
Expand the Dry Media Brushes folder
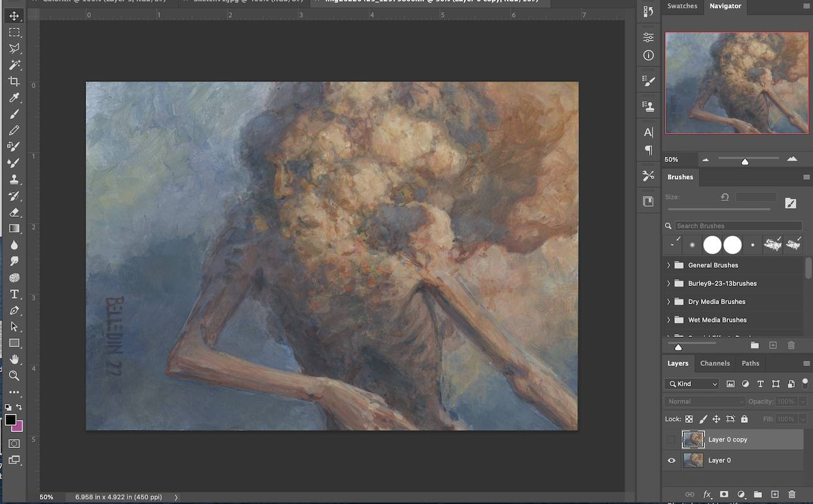[669, 302]
